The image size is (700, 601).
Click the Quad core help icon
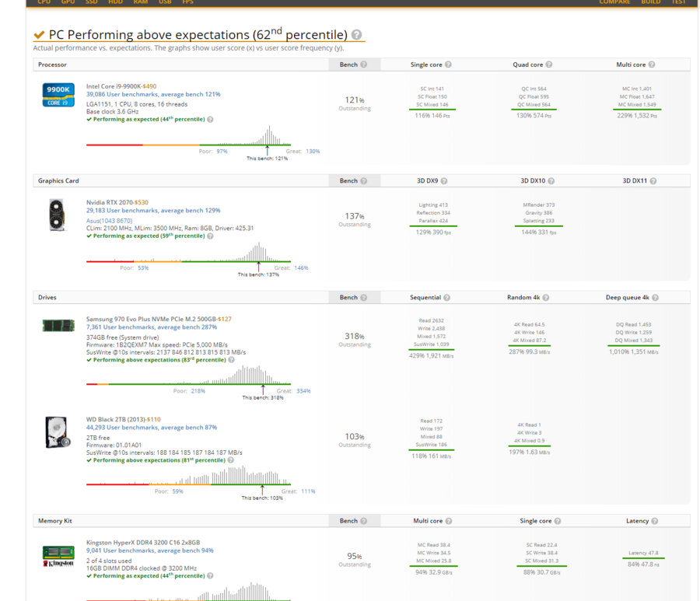[x=549, y=65]
